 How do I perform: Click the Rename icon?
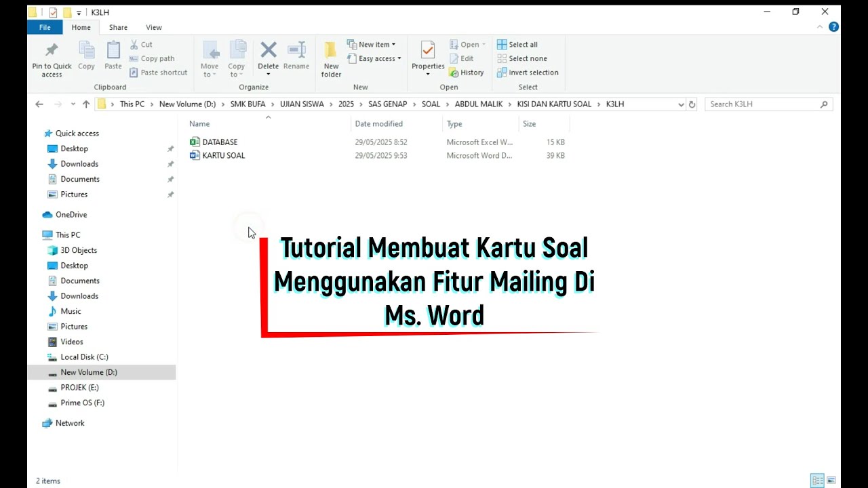coord(296,50)
